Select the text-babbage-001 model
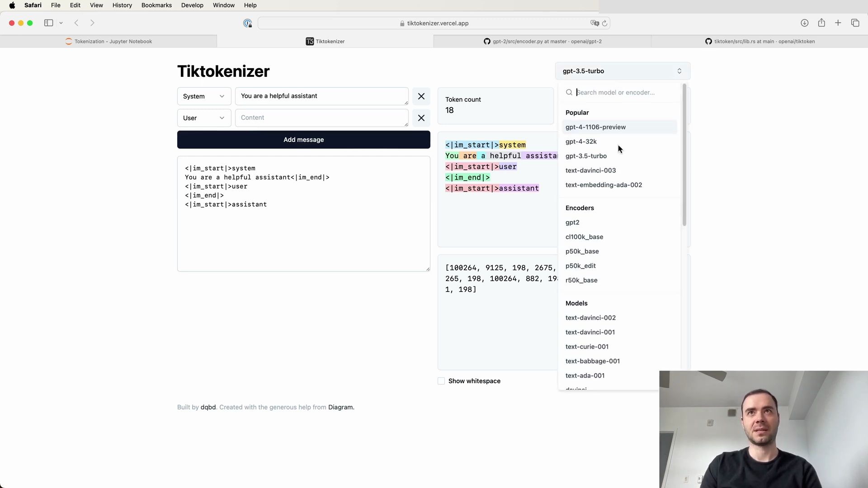 (619, 361)
